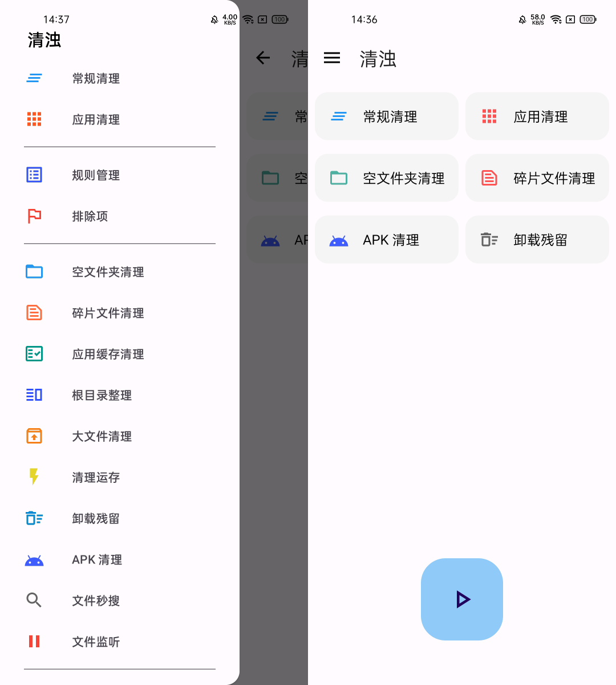This screenshot has width=616, height=685.
Task: Open 应用缓存清理 via its checkmark icon
Action: click(x=34, y=354)
